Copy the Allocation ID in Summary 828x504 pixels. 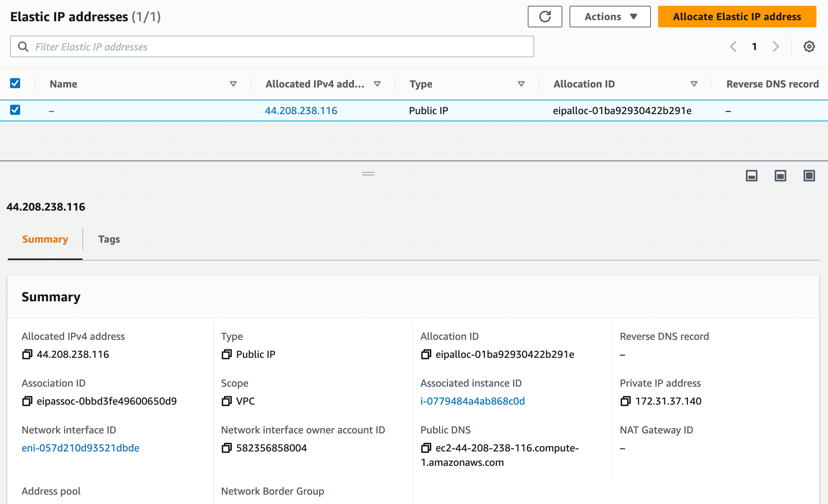click(426, 355)
